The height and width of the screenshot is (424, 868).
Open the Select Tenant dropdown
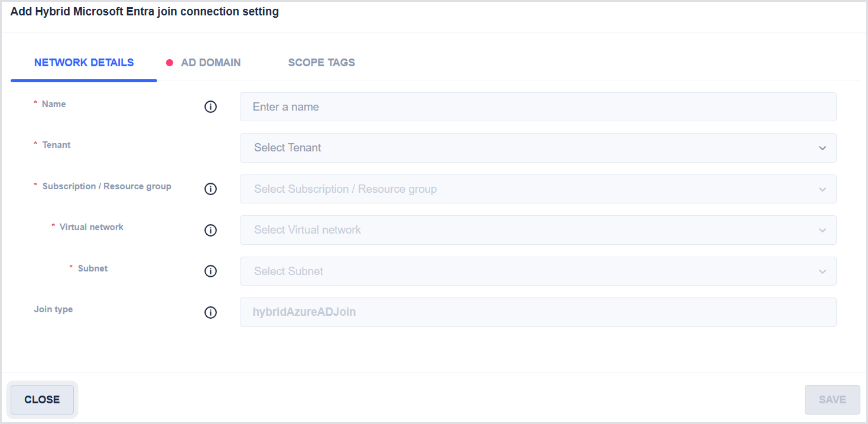click(538, 148)
